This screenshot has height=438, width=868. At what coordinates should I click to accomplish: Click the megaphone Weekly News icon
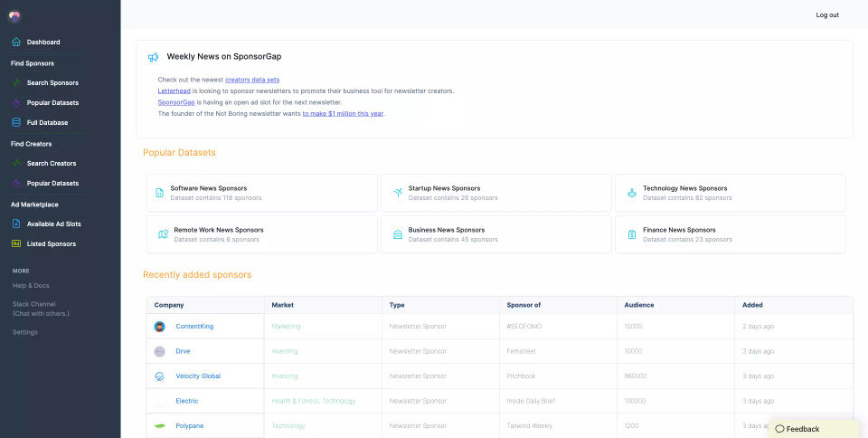coord(153,57)
